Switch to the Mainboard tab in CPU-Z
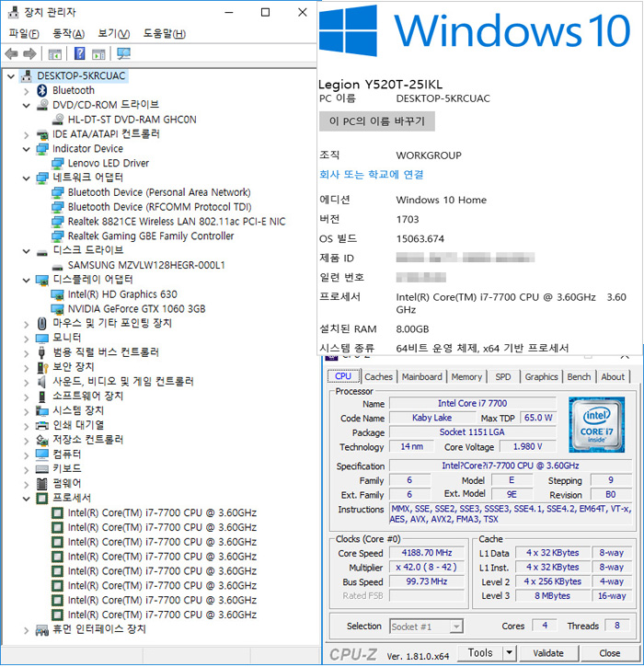Viewport: 644px width, 667px height. [x=422, y=377]
